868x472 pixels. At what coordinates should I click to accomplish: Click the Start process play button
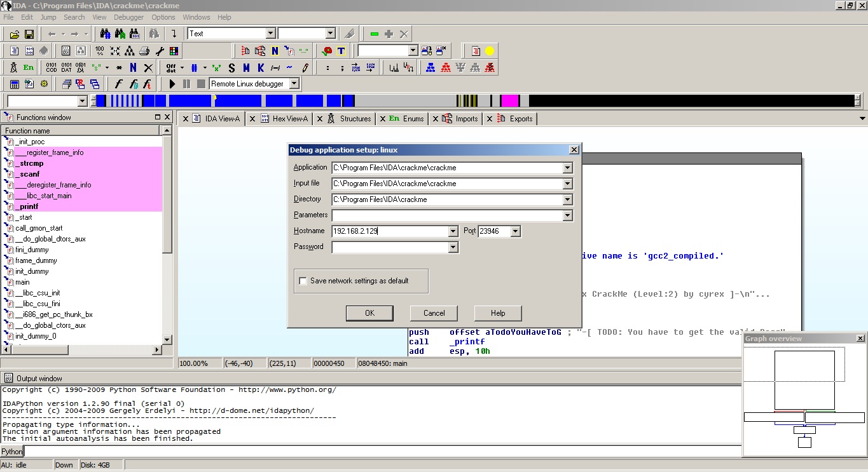[172, 84]
